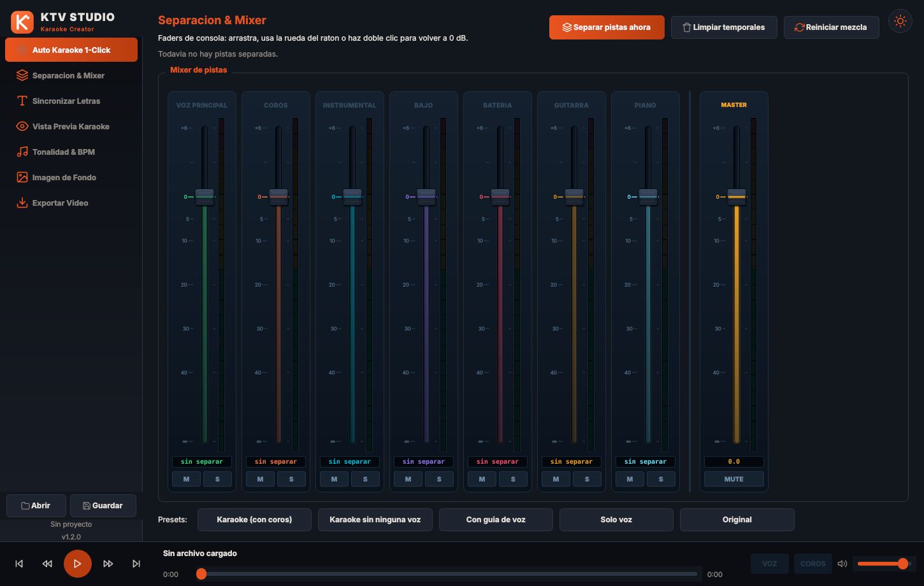Apply Karaoke sin ninguna voz preset
This screenshot has width=924, height=586.
(375, 520)
